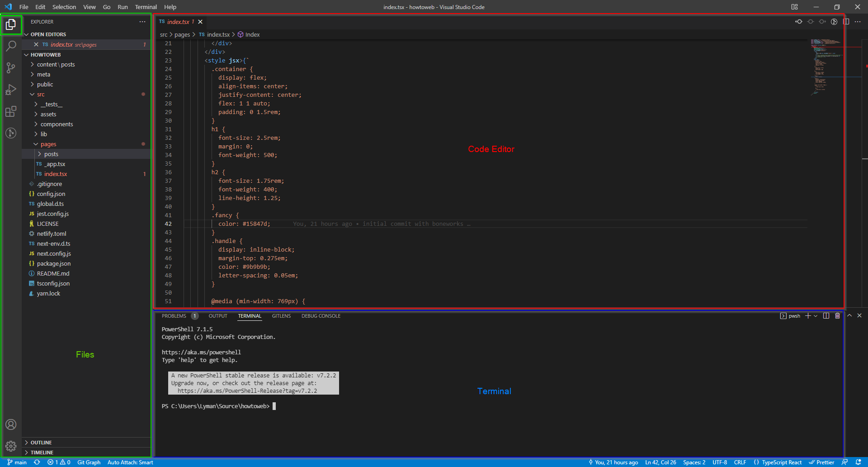Open the Manage settings gear
The image size is (868, 467).
click(x=11, y=446)
